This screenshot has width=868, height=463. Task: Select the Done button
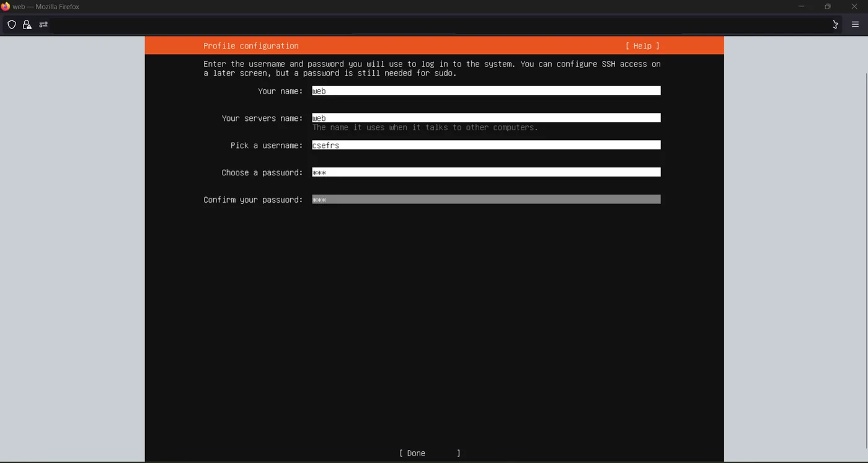tap(430, 453)
